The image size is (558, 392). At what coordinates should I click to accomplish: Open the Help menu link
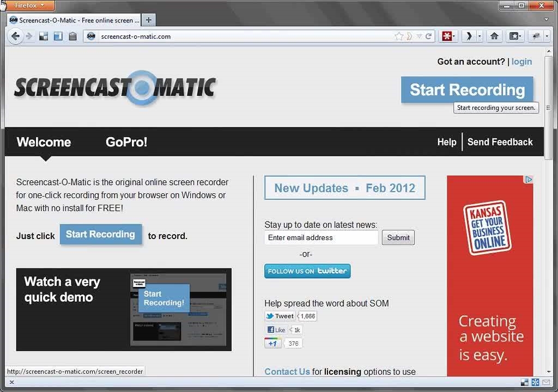point(447,142)
